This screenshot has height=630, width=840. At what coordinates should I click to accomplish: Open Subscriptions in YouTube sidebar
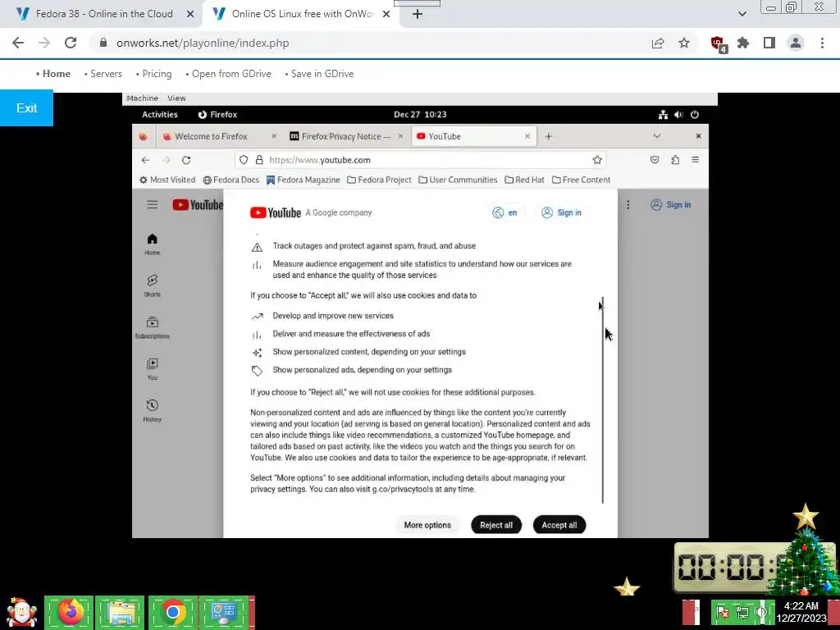(x=152, y=328)
